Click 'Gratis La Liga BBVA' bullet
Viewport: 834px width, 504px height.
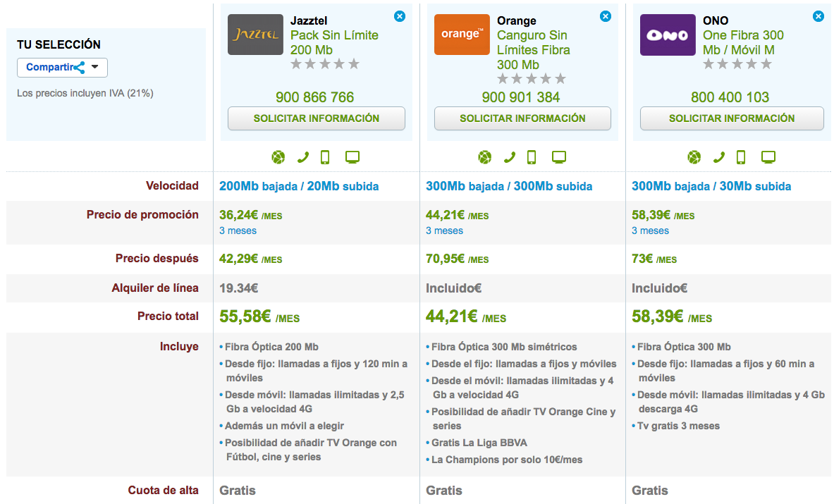click(x=479, y=443)
